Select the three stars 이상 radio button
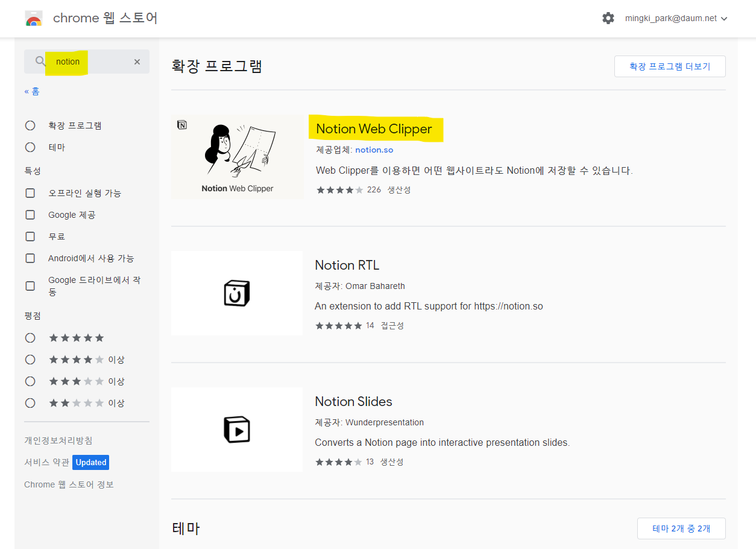This screenshot has width=756, height=549. (x=30, y=381)
